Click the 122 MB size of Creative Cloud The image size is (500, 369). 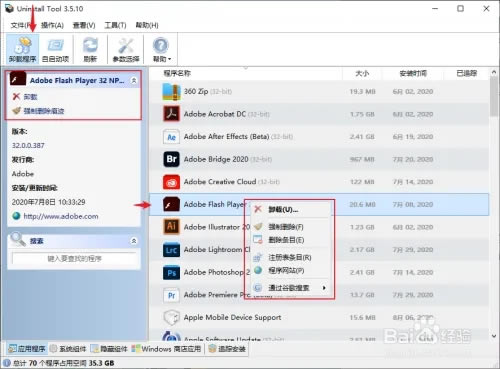(x=362, y=182)
